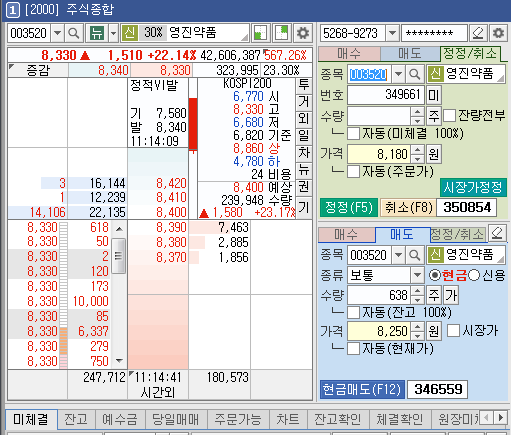Click the 정정/취소 form stock search magnifier
This screenshot has width=511, height=435.
coord(414,74)
